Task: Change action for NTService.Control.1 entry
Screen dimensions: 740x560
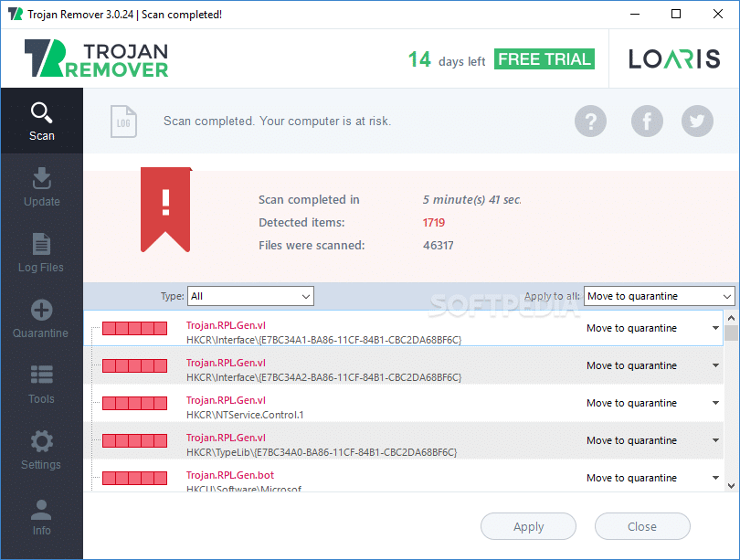Action: coord(652,403)
